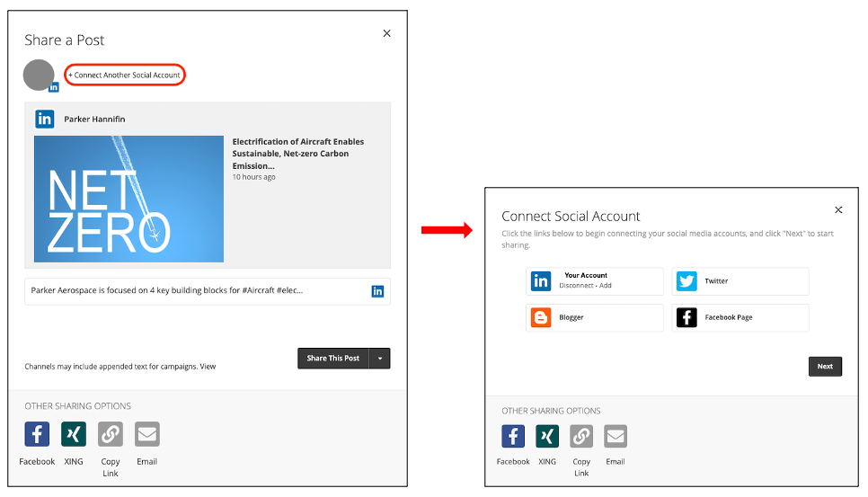The height and width of the screenshot is (497, 868).
Task: Click XING icon in Share a Post dialog
Action: [74, 434]
